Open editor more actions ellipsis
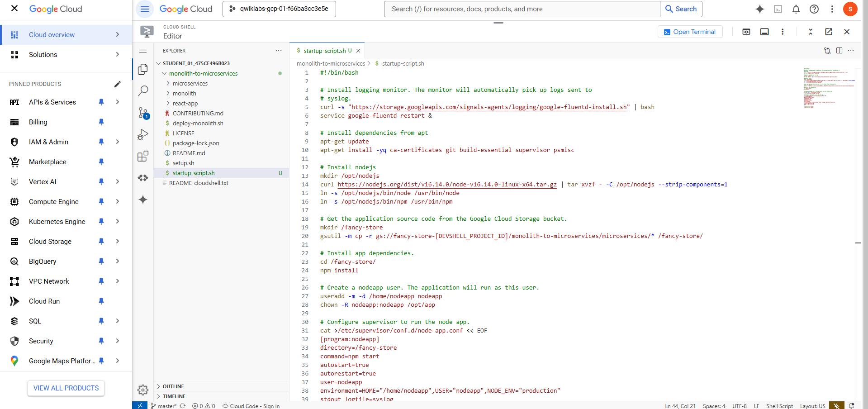The height and width of the screenshot is (409, 868). tap(851, 51)
